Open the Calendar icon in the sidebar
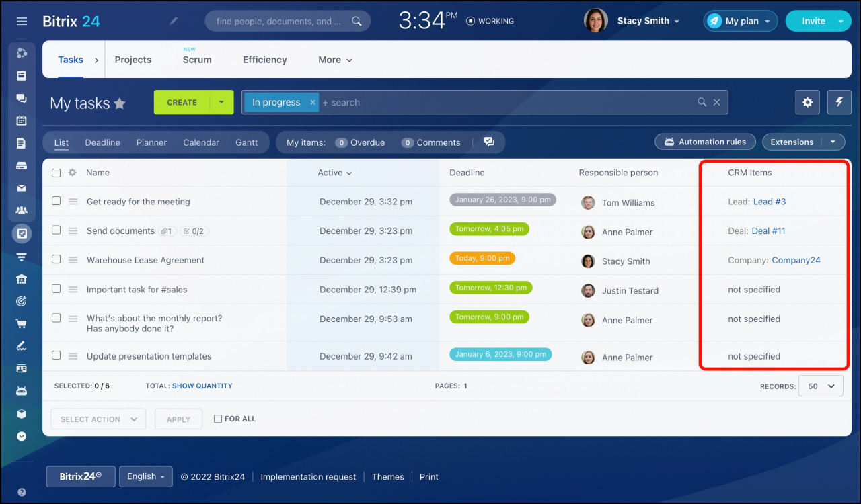Image resolution: width=861 pixels, height=504 pixels. [x=22, y=121]
